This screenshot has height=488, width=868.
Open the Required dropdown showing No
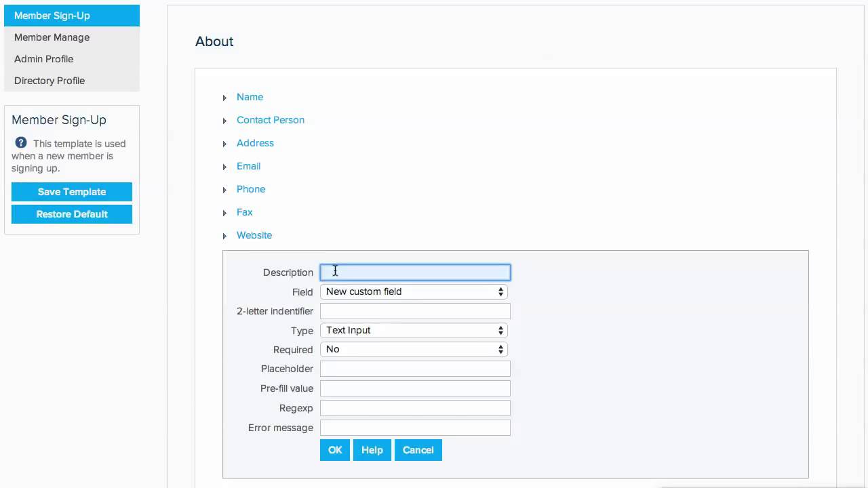(414, 349)
